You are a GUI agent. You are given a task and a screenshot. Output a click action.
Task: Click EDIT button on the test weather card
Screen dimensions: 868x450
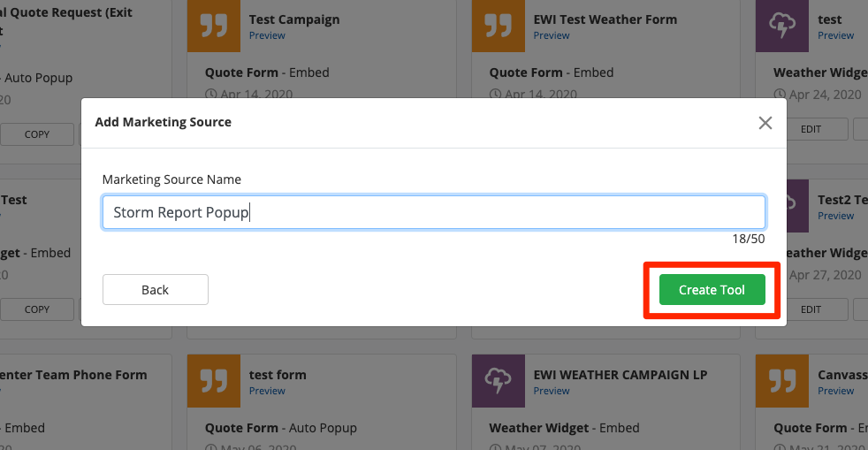pyautogui.click(x=811, y=129)
